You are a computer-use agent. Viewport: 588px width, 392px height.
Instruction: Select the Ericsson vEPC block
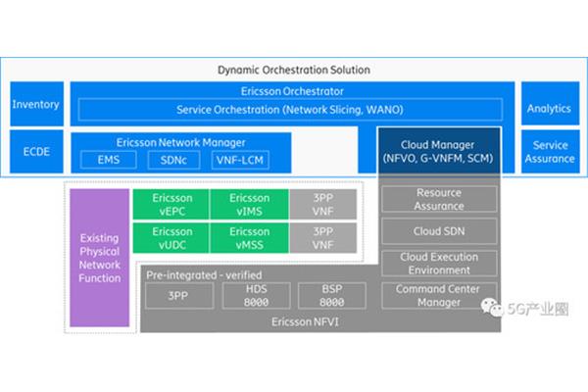[x=171, y=205]
